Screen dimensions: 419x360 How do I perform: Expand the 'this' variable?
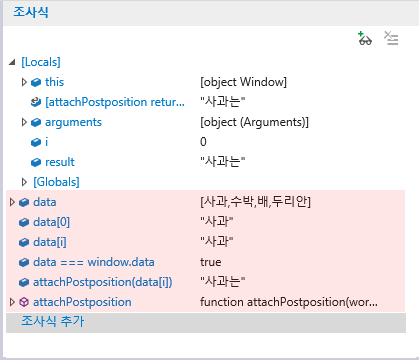tap(24, 82)
